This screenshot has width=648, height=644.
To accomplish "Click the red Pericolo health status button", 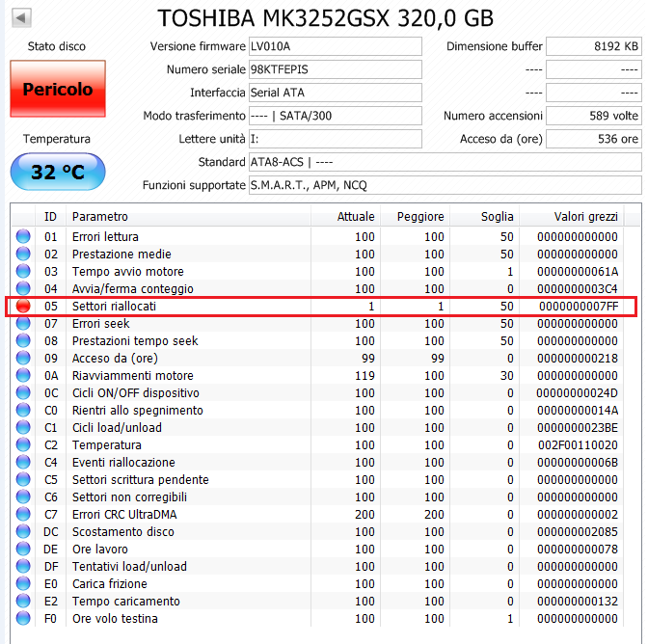I will [x=58, y=89].
